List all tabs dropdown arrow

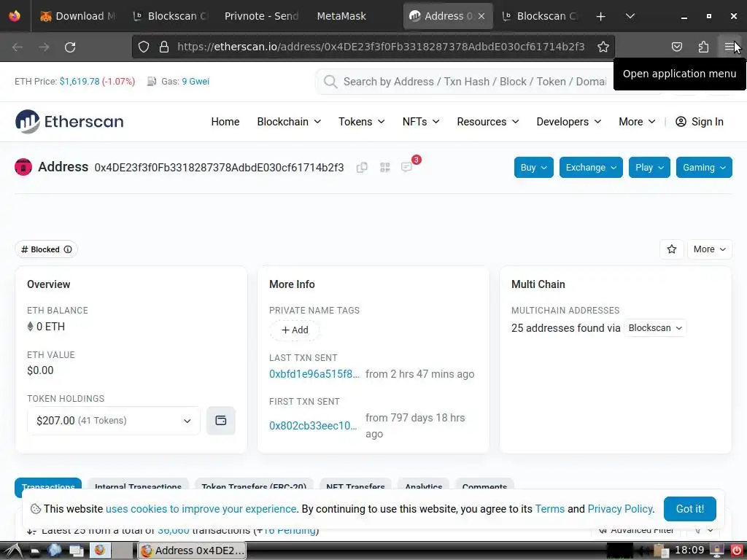pyautogui.click(x=630, y=16)
